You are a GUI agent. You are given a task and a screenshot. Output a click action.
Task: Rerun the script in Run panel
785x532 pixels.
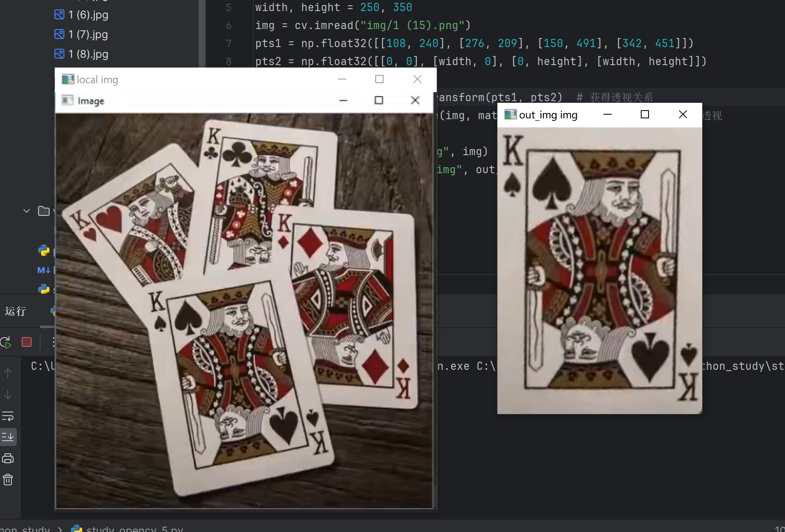click(x=6, y=342)
